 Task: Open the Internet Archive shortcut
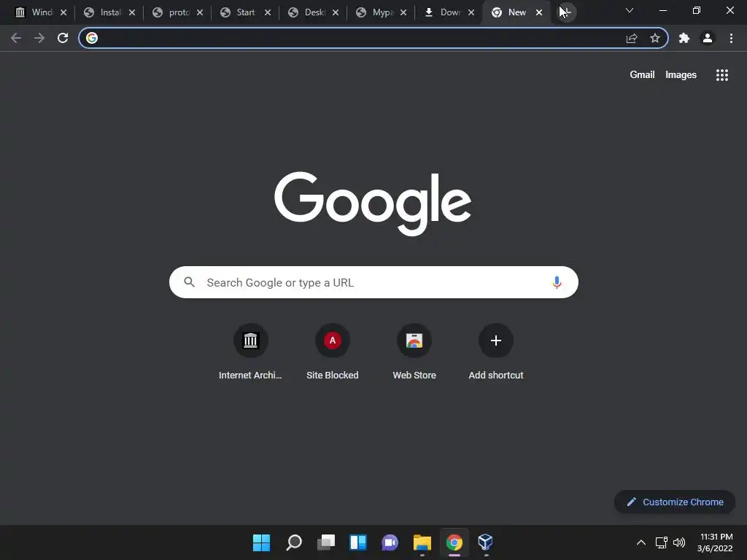pyautogui.click(x=251, y=351)
